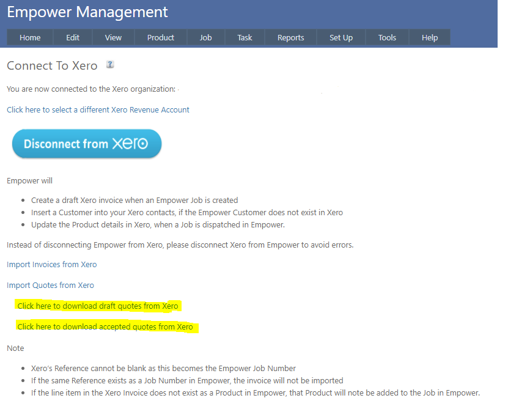Open the Set Up menu
This screenshot has width=519, height=420.
click(340, 37)
